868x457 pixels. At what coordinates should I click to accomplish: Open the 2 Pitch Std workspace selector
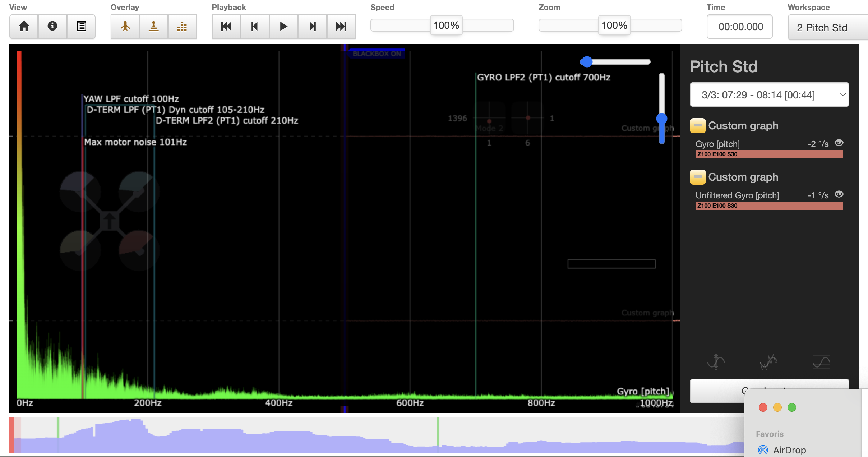[826, 28]
